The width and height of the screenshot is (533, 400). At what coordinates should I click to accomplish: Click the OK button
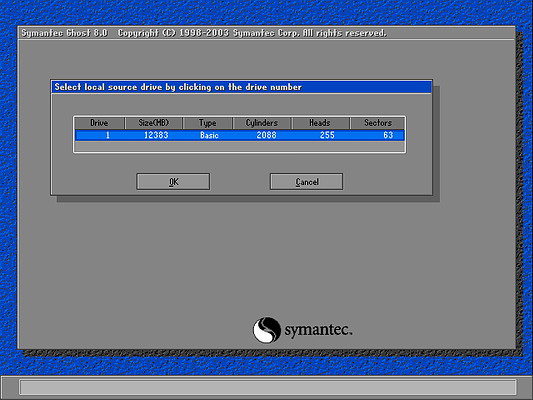coord(173,181)
